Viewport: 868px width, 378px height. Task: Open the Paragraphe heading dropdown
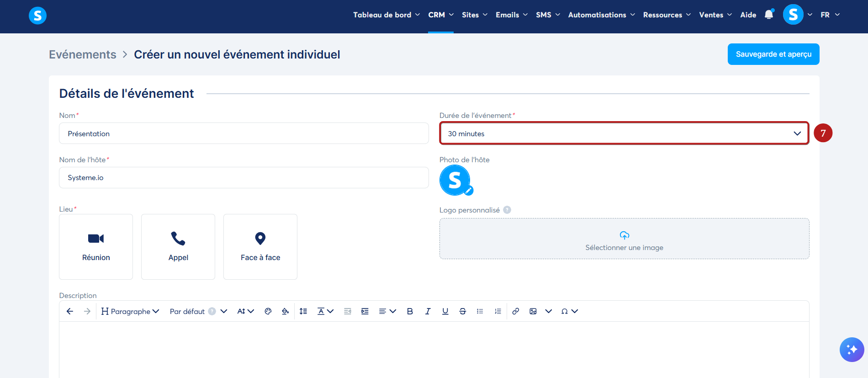pyautogui.click(x=130, y=311)
